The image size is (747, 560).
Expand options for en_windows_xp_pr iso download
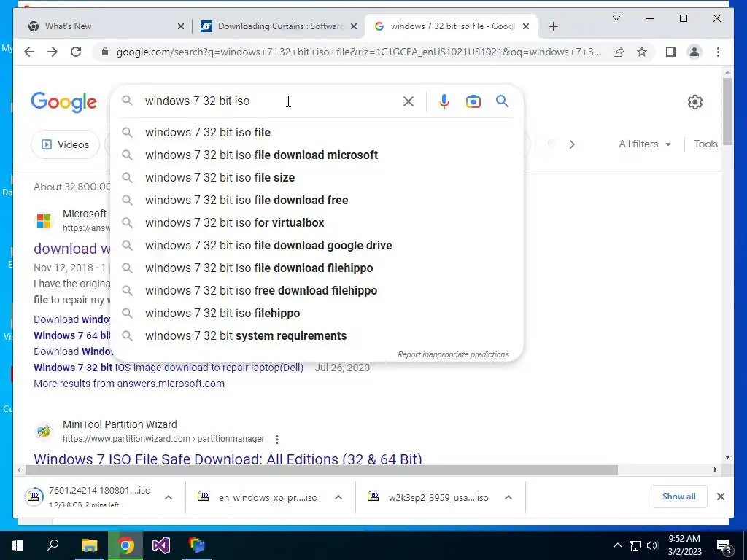338,497
